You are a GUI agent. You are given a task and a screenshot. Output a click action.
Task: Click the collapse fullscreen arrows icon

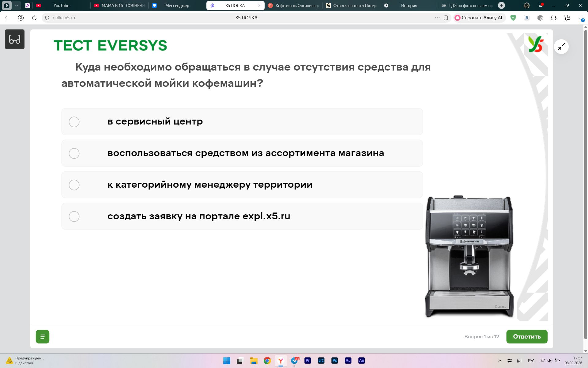coord(561,47)
